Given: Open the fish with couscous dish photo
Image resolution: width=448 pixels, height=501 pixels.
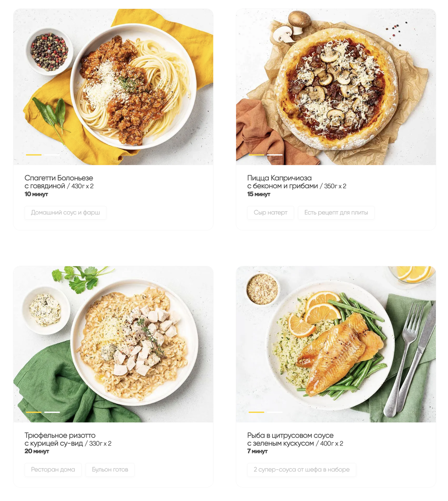Looking at the screenshot, I should point(336,344).
